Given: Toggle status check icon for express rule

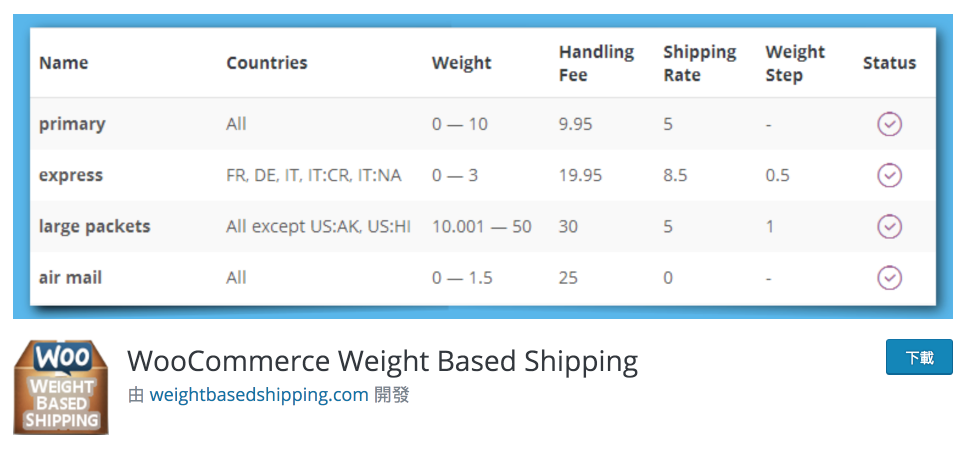Looking at the screenshot, I should coord(889,175).
